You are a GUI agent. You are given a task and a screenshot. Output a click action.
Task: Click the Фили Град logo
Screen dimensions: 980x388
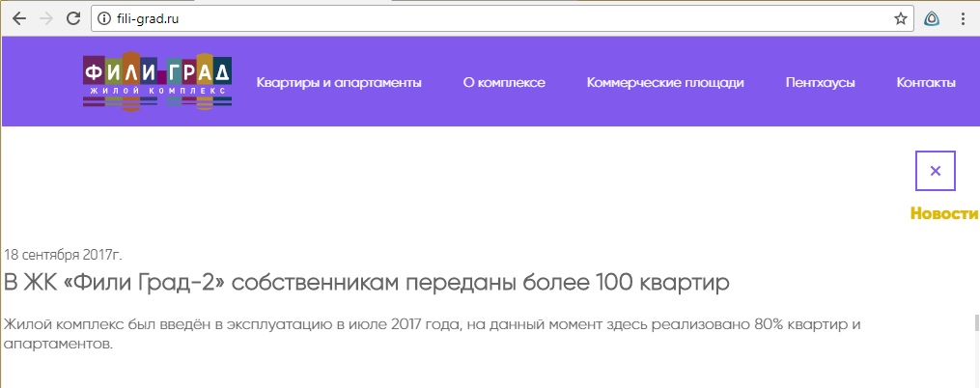[x=157, y=81]
